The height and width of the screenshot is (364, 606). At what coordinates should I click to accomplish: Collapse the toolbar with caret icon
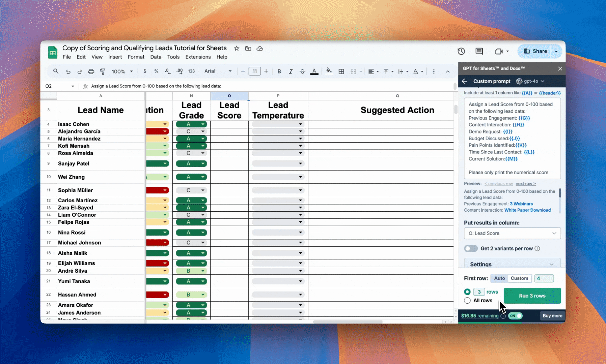tap(448, 71)
